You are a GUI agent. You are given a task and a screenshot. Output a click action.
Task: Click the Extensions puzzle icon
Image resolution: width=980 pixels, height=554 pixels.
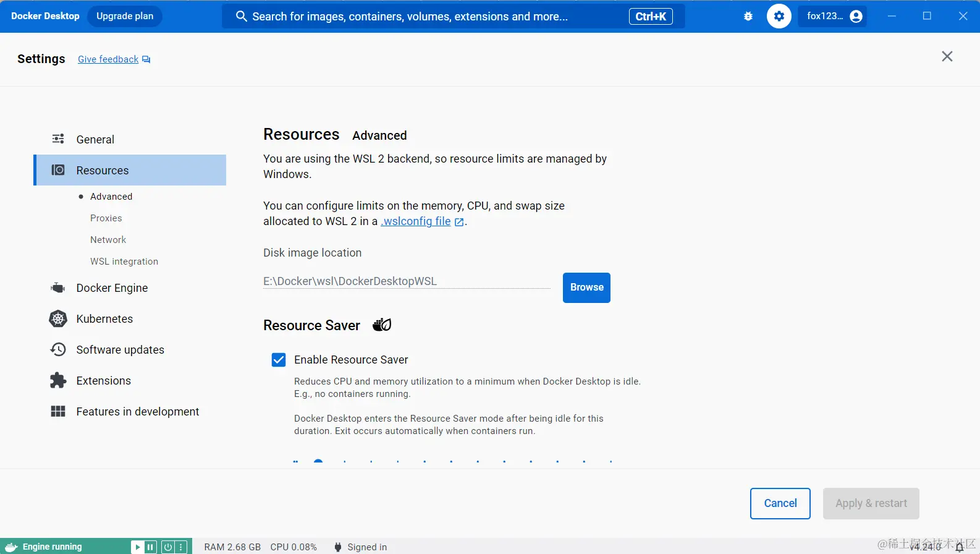[58, 380]
